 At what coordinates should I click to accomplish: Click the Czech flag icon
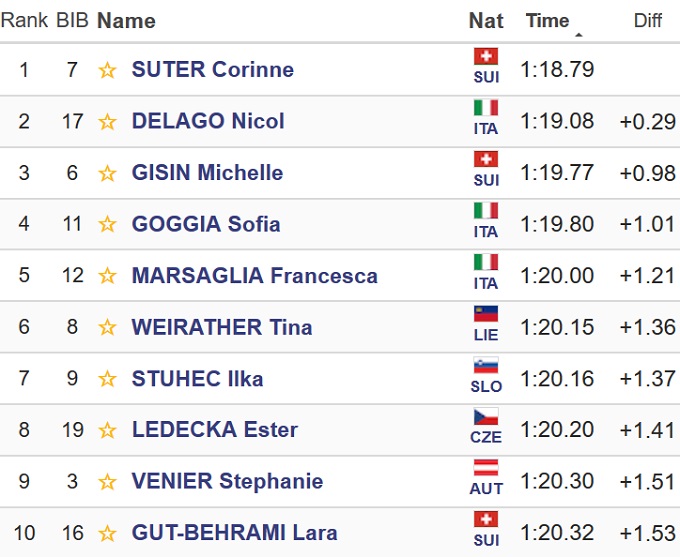486,417
